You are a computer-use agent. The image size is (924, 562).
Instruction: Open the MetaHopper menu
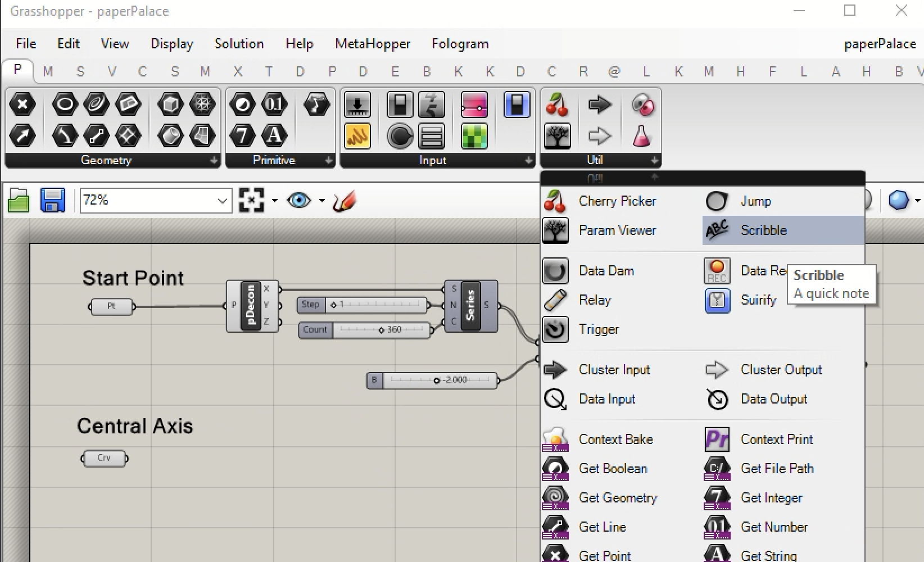point(373,44)
